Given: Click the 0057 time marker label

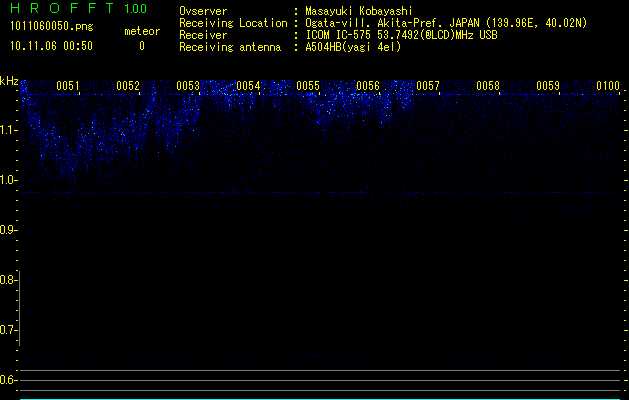Looking at the screenshot, I should tap(428, 86).
